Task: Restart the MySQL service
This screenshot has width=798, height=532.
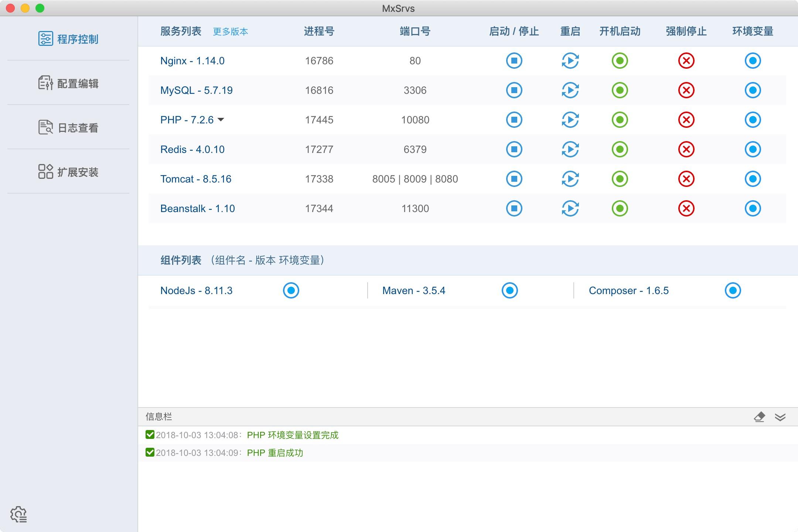Action: click(x=569, y=90)
